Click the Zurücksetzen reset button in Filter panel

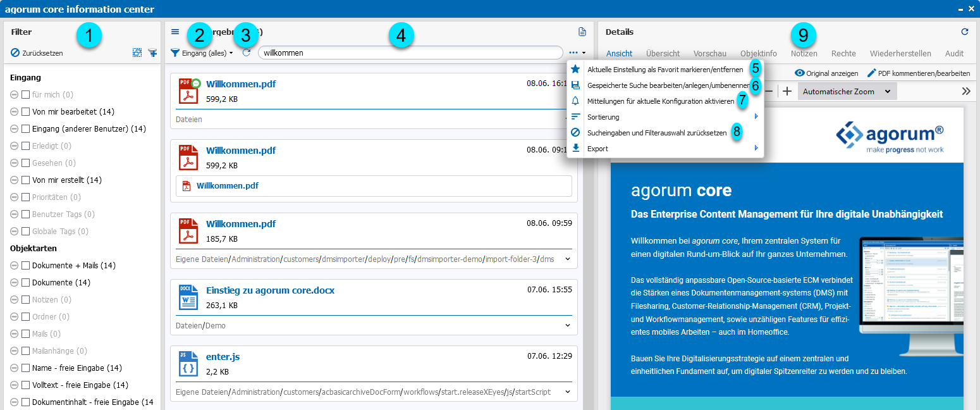37,53
